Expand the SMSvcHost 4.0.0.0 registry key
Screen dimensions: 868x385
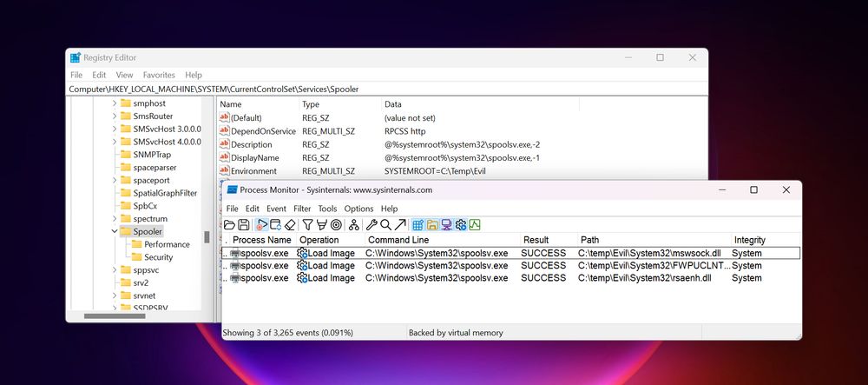click(x=115, y=142)
